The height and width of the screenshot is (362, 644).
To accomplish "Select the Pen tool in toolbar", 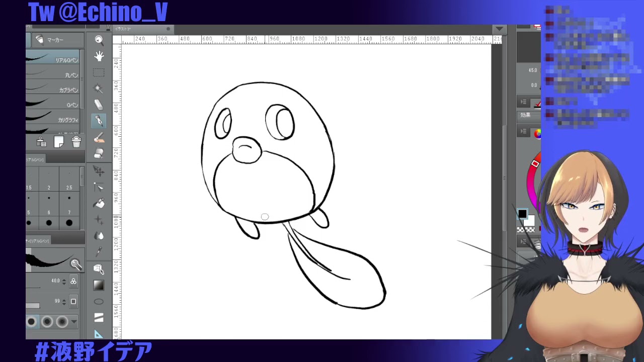I will pyautogui.click(x=99, y=121).
